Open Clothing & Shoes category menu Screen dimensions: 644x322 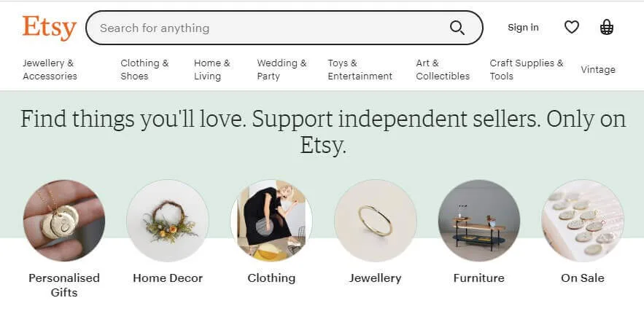tap(144, 70)
